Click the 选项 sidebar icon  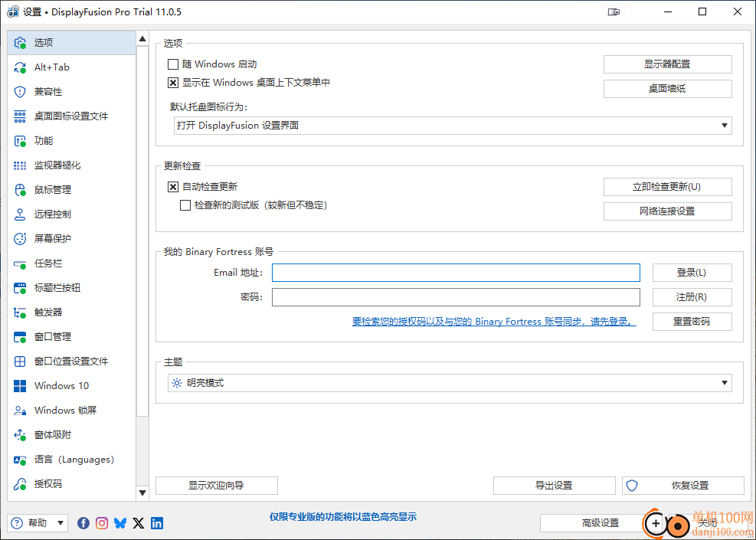click(20, 43)
